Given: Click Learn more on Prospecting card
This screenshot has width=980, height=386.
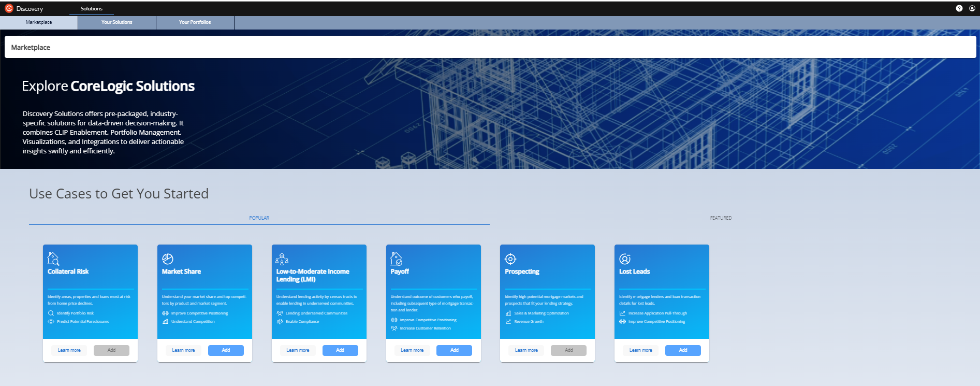Looking at the screenshot, I should click(526, 350).
